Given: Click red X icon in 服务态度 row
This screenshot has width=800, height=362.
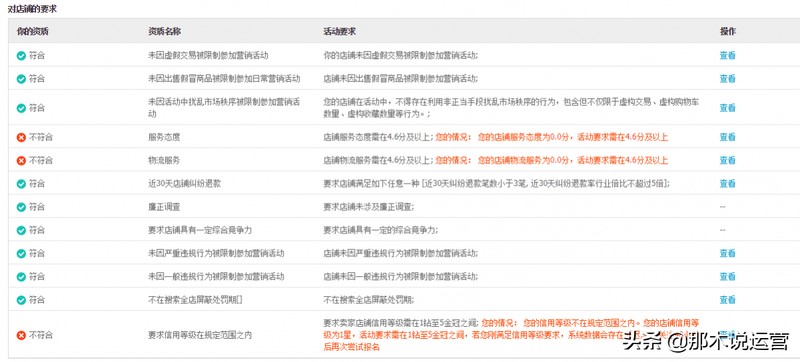Looking at the screenshot, I should point(21,137).
